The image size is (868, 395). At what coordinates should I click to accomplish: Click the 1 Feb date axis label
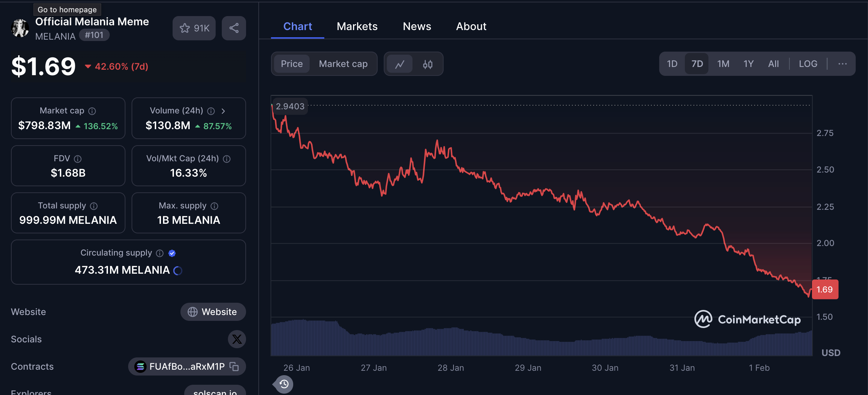(x=759, y=368)
